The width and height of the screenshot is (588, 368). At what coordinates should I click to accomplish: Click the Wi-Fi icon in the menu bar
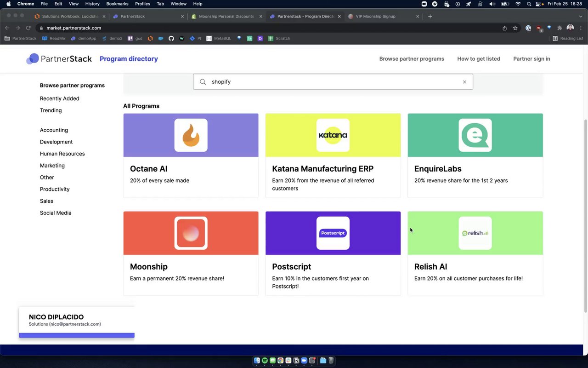click(x=518, y=4)
